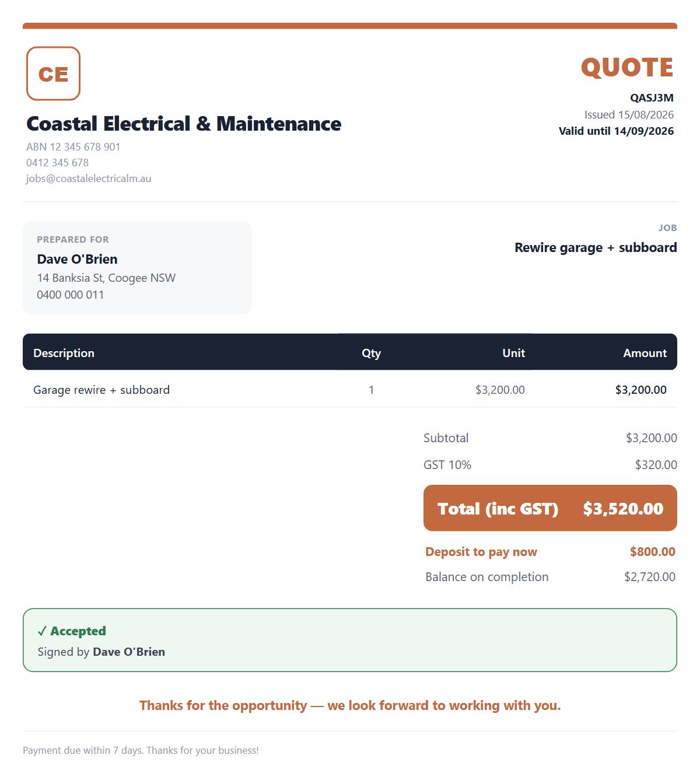Viewport: 700px width, 780px height.
Task: Click the CE company logo
Action: point(53,74)
